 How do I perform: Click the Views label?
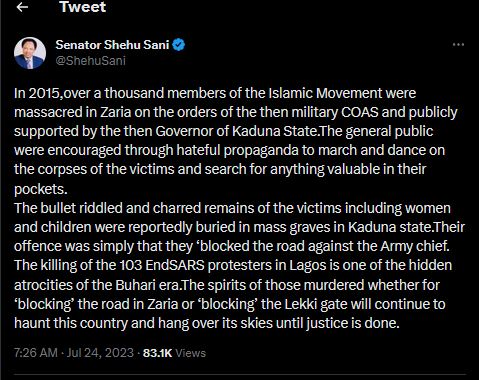tap(190, 353)
